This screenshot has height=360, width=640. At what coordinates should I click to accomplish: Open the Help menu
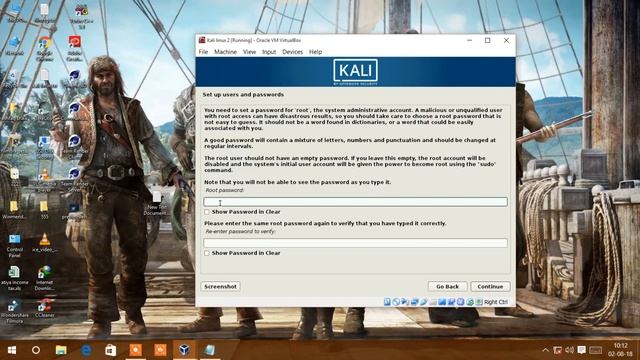(x=315, y=52)
